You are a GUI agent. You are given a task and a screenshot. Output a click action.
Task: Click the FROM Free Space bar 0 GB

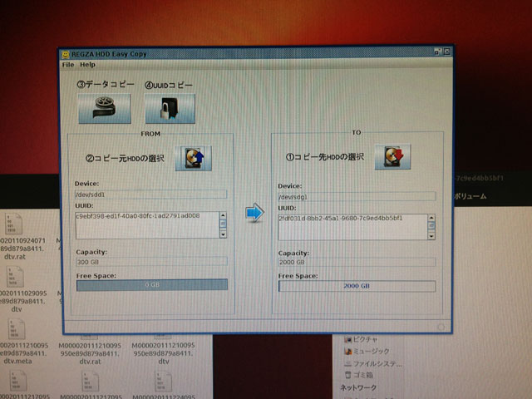[151, 284]
